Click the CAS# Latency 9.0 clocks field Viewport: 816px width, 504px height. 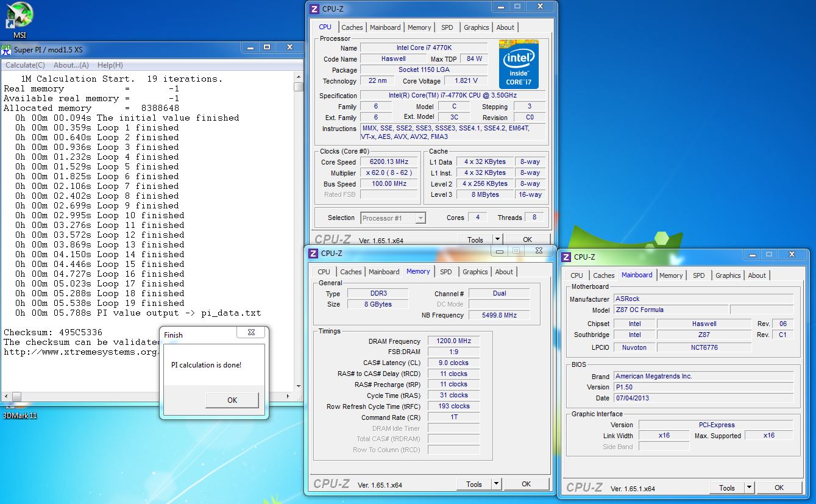pyautogui.click(x=454, y=363)
